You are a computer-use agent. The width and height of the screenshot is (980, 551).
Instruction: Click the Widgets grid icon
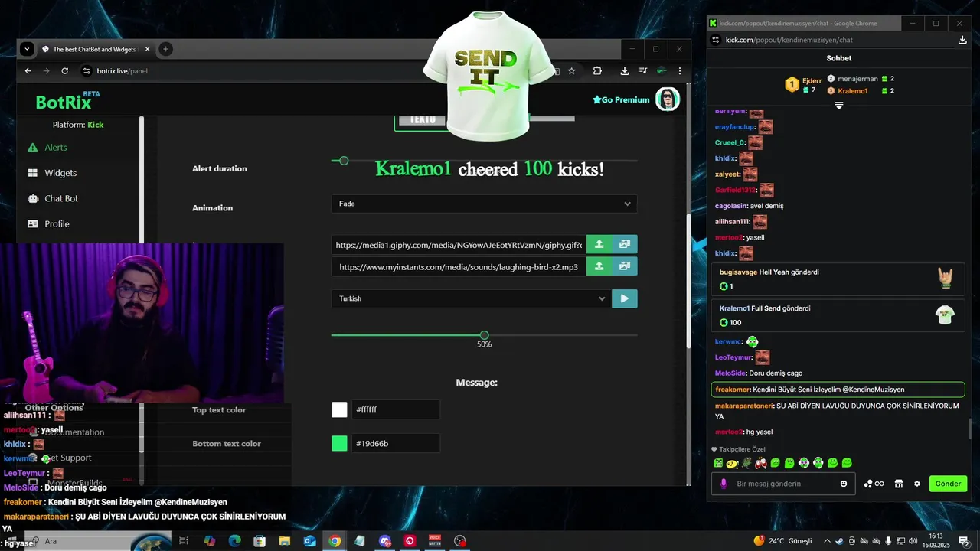click(32, 173)
